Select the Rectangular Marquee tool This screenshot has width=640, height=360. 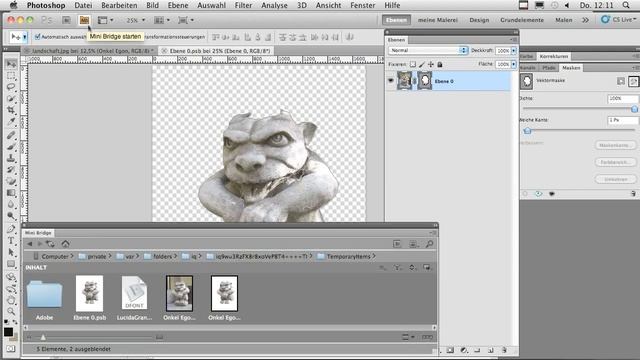[11, 76]
